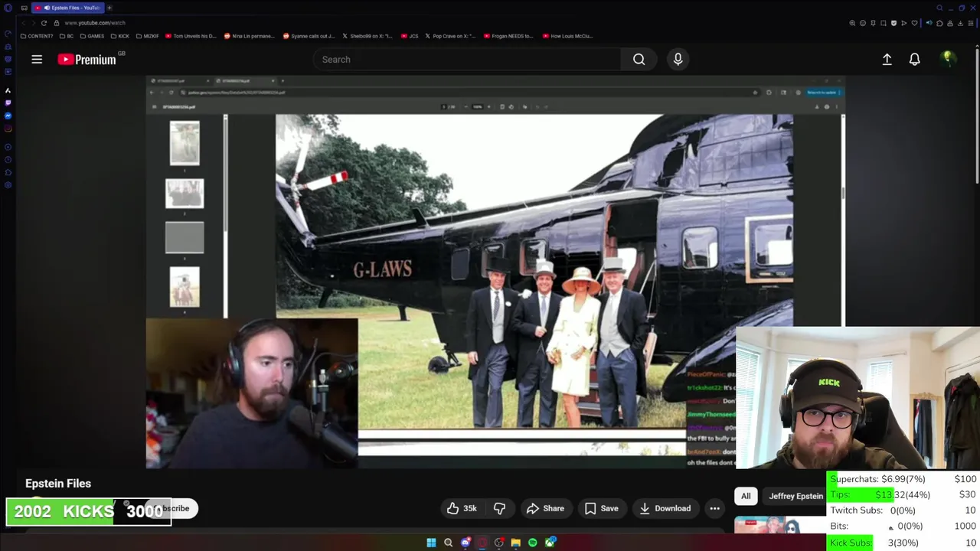Screen dimensions: 980x551
Task: Dislike the Epstein Files video
Action: tap(499, 508)
